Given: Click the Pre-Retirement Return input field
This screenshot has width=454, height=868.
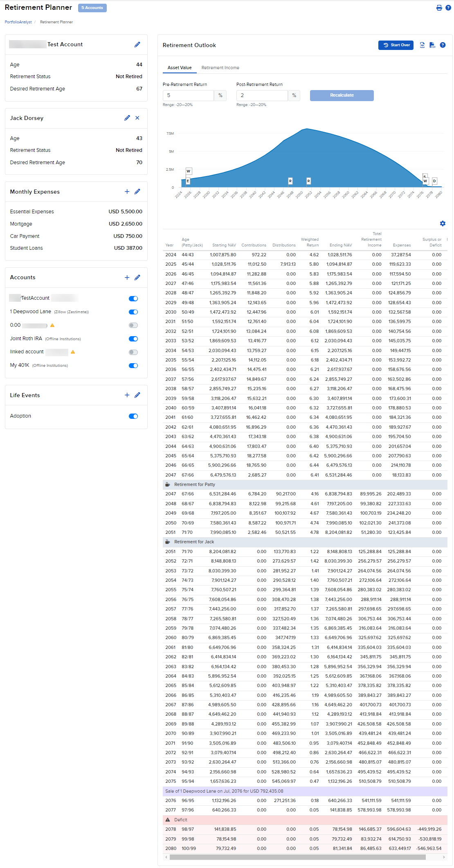Looking at the screenshot, I should 188,95.
